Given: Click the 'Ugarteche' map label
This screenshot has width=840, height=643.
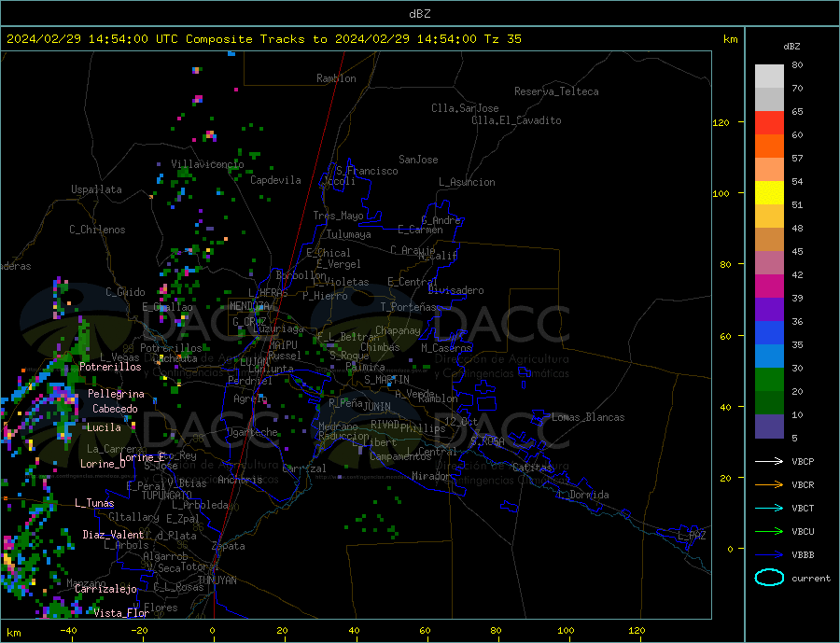Looking at the screenshot, I should pyautogui.click(x=253, y=432).
